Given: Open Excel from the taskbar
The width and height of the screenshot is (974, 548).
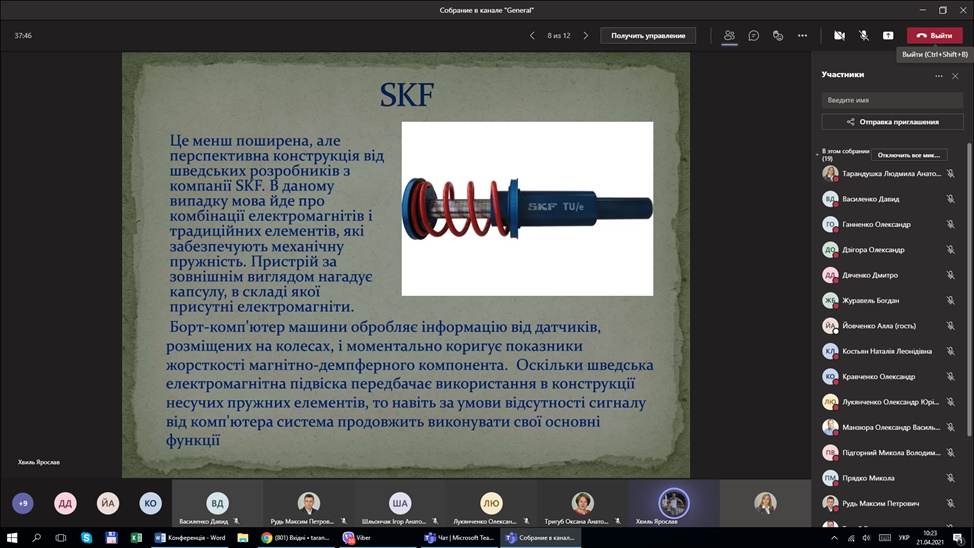Looking at the screenshot, I should pyautogui.click(x=136, y=538).
